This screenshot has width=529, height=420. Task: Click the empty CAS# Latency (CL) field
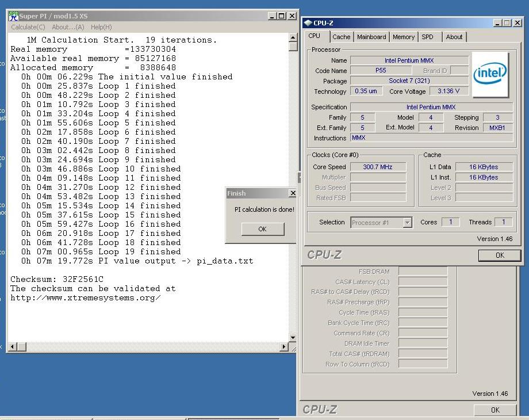click(x=423, y=282)
